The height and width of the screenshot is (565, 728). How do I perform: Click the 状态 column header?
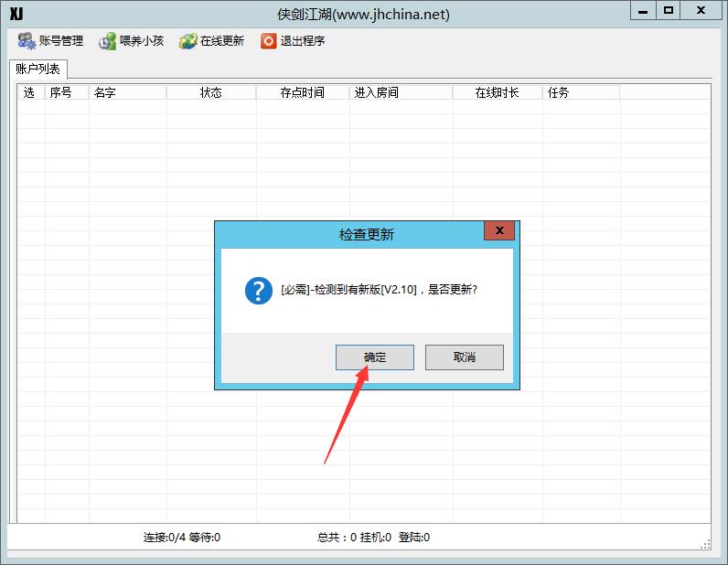point(211,92)
